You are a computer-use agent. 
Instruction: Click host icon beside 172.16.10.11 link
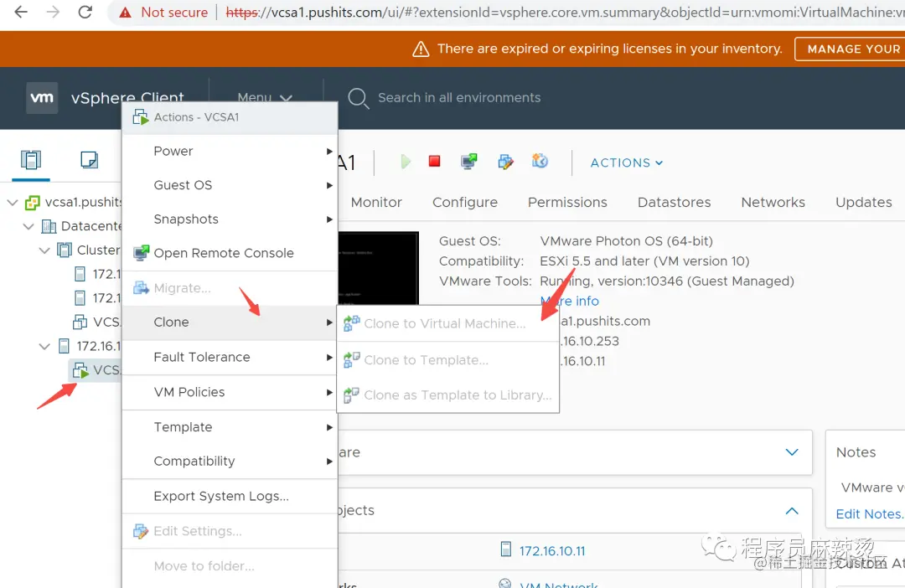coord(505,549)
